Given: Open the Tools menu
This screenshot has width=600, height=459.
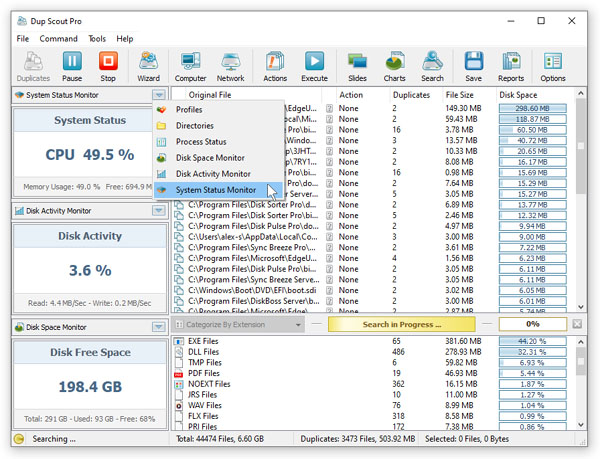Looking at the screenshot, I should tap(97, 39).
